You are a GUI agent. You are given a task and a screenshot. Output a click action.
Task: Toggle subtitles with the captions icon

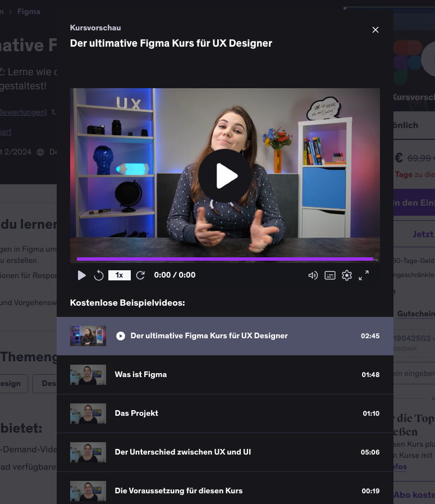[x=330, y=275]
